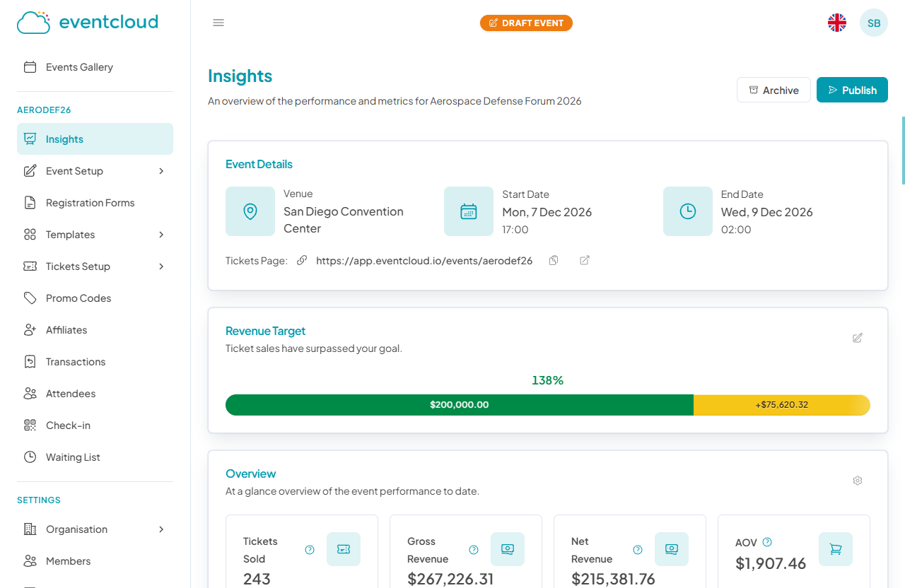Open Events Gallery
The image size is (905, 588).
[x=95, y=67]
